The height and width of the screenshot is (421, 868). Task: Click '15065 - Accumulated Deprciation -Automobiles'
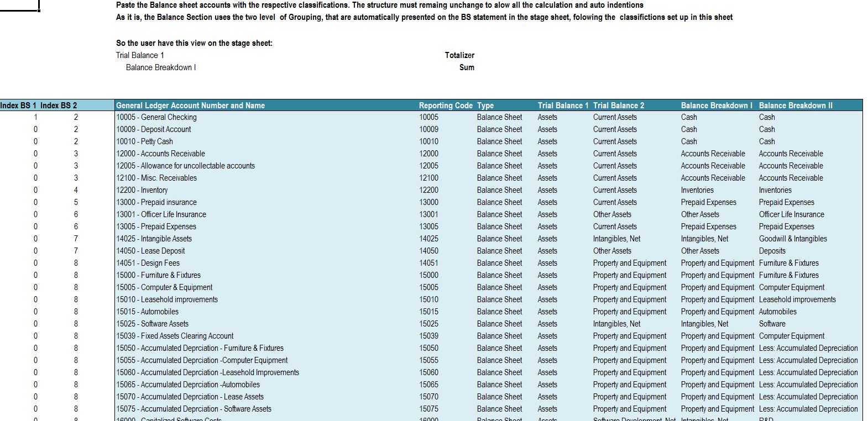tap(188, 385)
